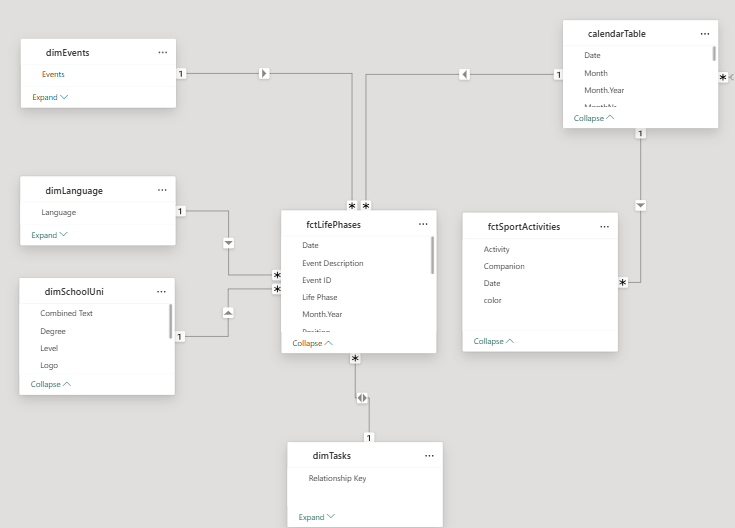Expand the dimLanguage table
Viewport: 735px width, 528px height.
[49, 235]
